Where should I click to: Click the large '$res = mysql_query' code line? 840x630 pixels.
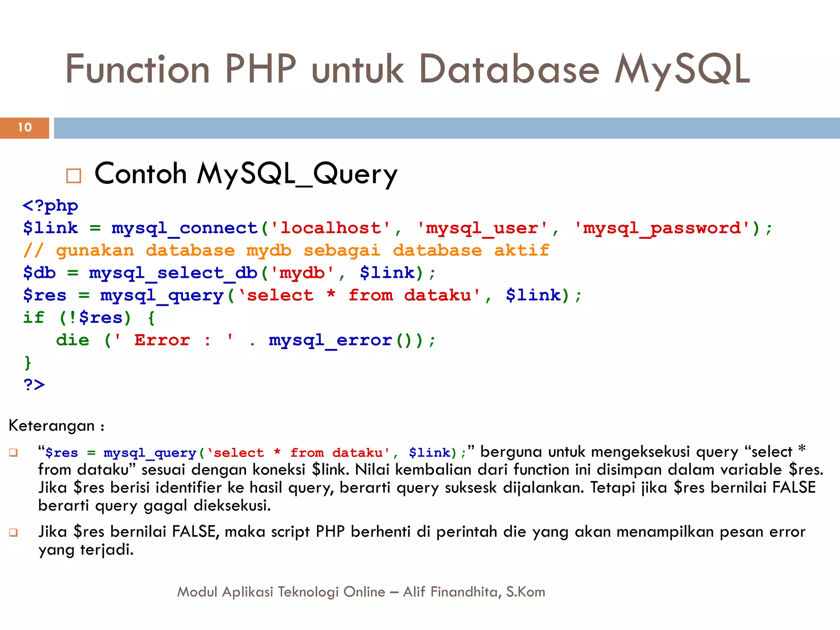[x=302, y=296]
